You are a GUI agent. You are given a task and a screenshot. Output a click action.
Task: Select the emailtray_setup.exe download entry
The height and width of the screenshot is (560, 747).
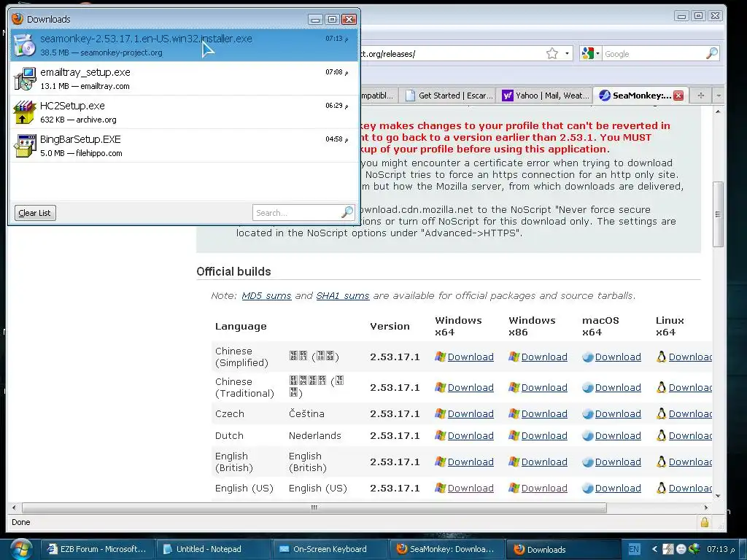coord(183,79)
